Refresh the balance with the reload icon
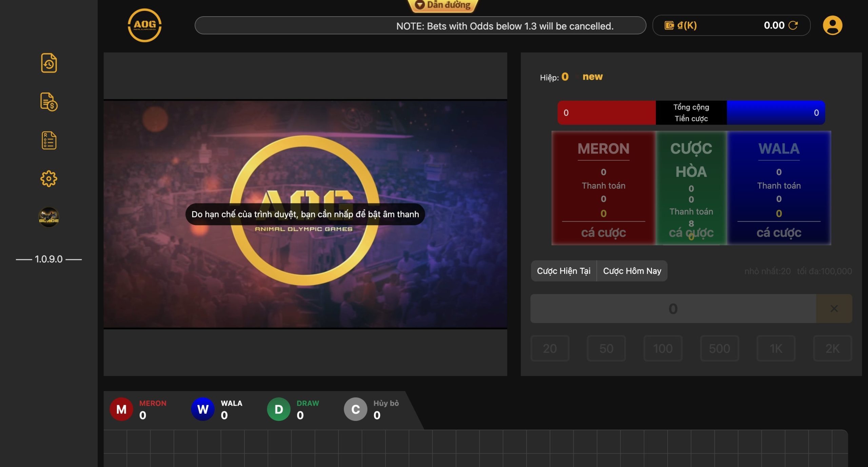Viewport: 868px width, 467px height. tap(793, 25)
